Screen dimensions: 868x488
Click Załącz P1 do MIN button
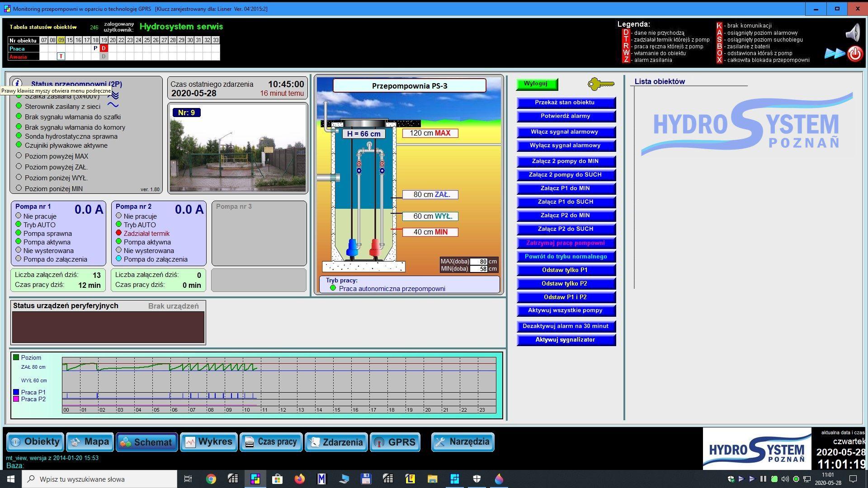(x=566, y=189)
